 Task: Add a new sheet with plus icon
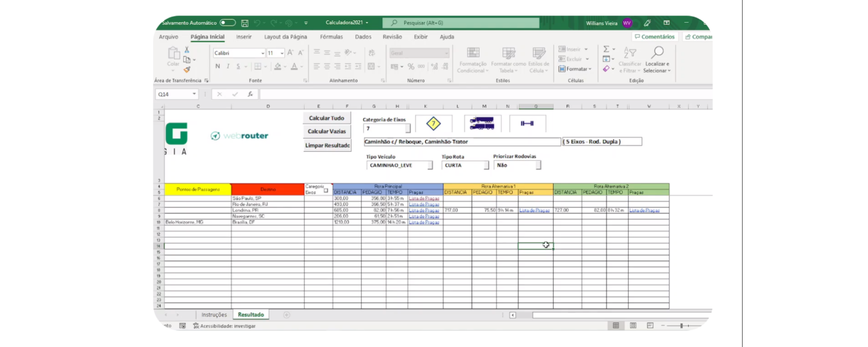[x=286, y=315]
